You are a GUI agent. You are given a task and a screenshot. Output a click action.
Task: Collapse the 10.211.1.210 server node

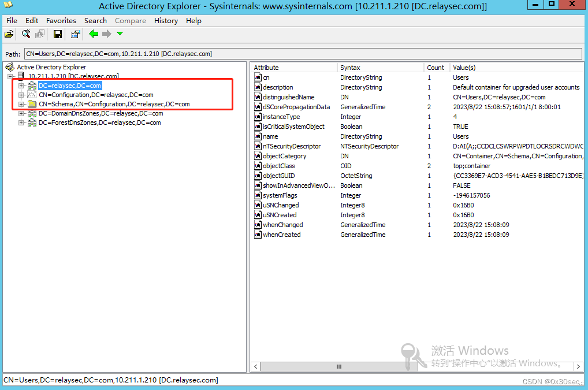coord(10,76)
